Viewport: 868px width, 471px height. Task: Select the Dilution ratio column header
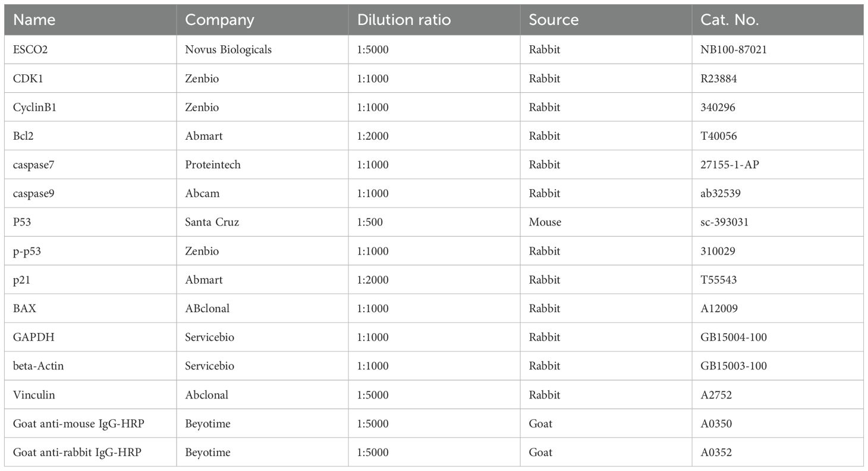coord(404,20)
